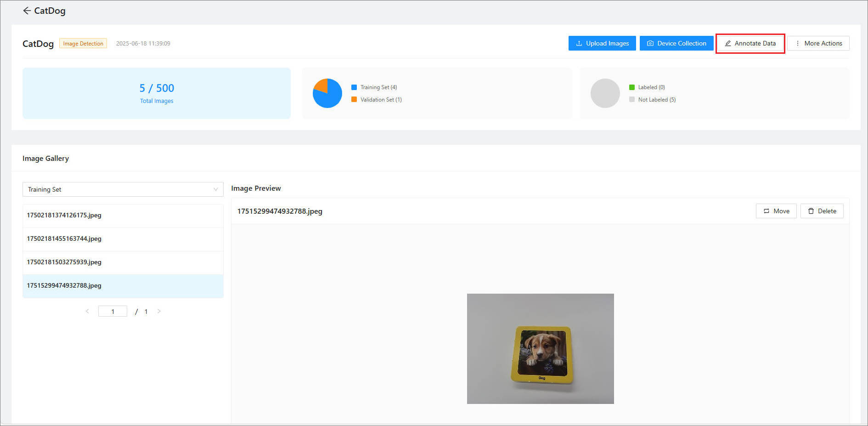Click the Upload Images button label
Image resolution: width=868 pixels, height=426 pixels.
click(x=608, y=43)
